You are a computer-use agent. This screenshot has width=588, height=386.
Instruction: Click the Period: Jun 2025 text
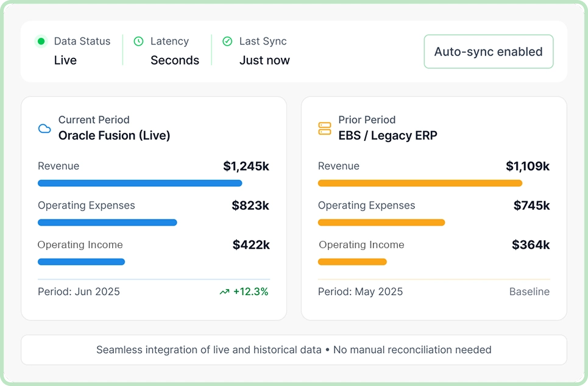tap(79, 292)
